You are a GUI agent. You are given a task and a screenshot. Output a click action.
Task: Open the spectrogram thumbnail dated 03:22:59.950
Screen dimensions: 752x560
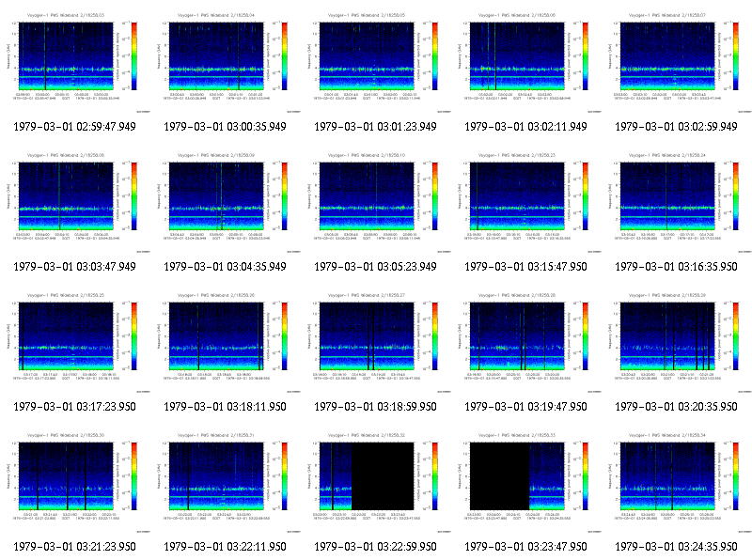376,481
